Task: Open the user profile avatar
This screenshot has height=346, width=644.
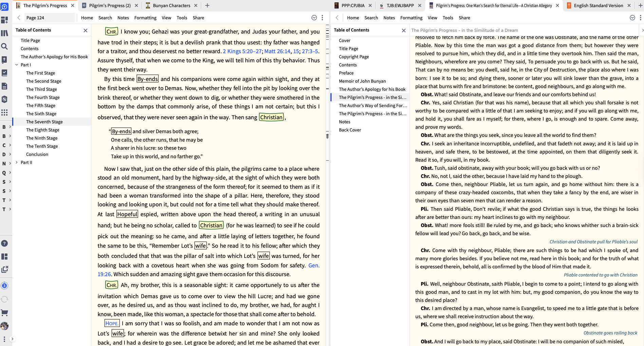Action: (4, 326)
